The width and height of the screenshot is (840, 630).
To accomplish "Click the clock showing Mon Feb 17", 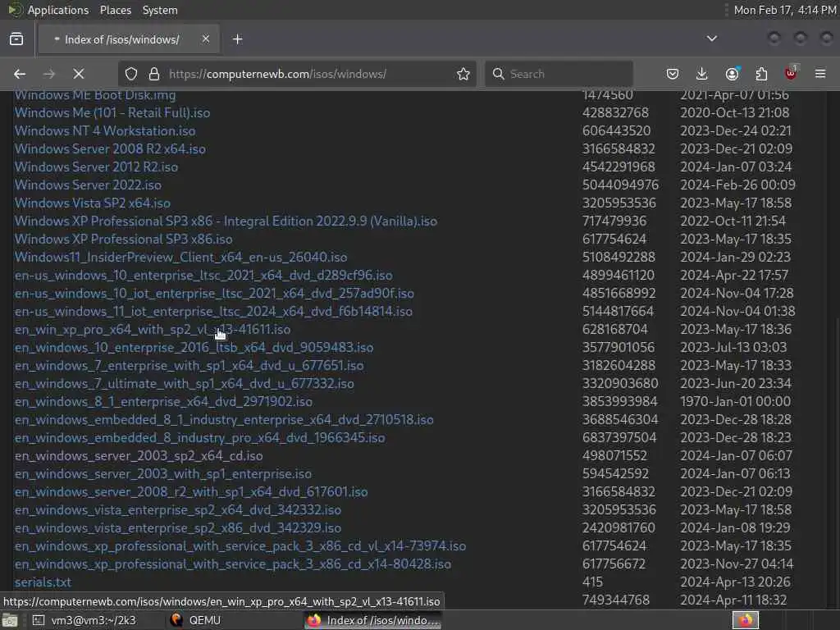I will [x=785, y=10].
